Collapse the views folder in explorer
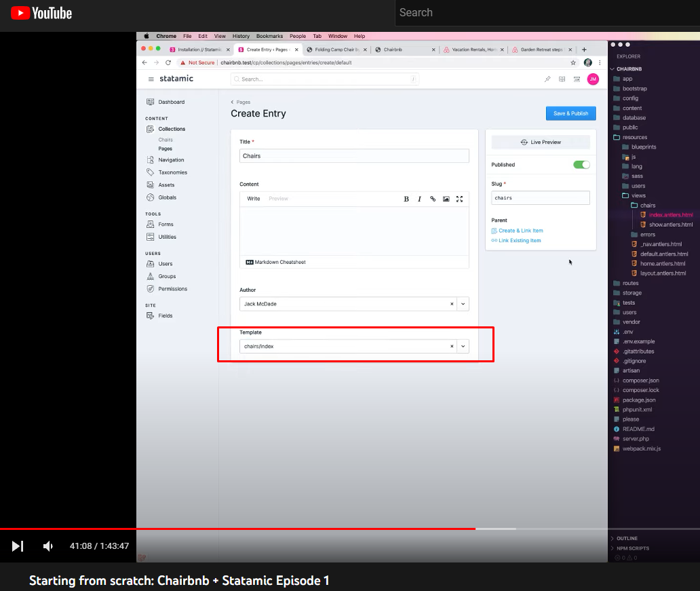 [634, 195]
